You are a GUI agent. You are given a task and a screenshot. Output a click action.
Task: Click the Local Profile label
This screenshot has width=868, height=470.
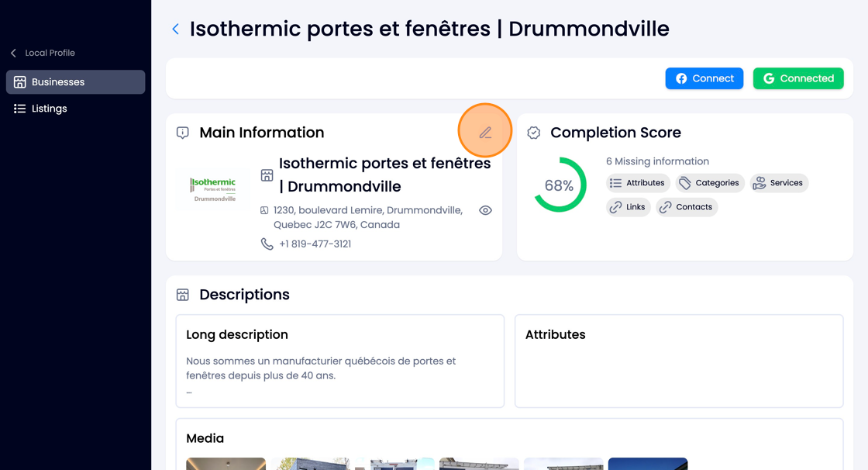[50, 53]
